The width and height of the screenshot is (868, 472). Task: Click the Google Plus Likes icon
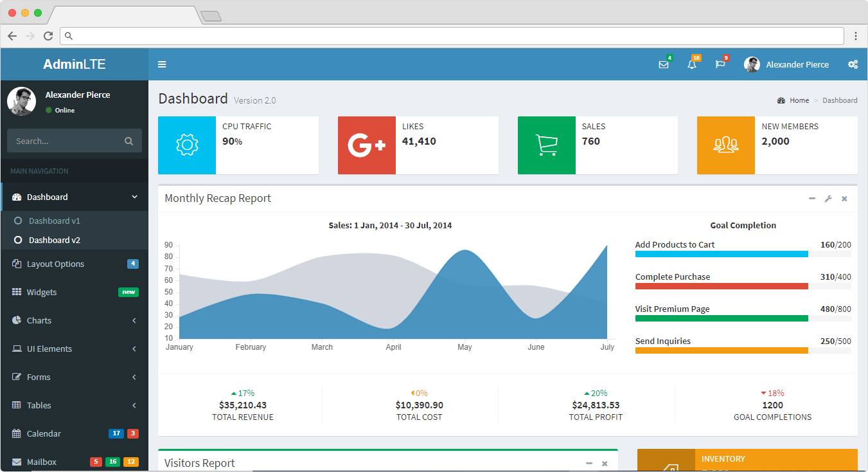coord(367,145)
